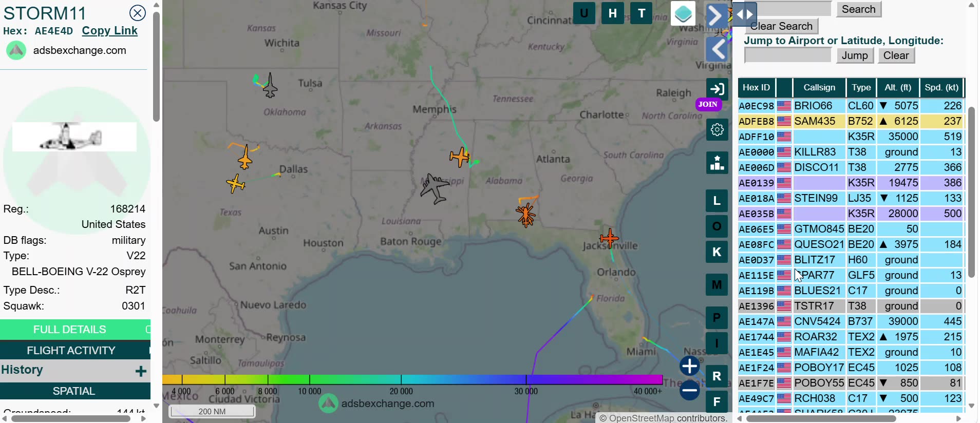Screen dimensions: 980x423
Task: Click the login arrow icon
Action: (x=717, y=89)
